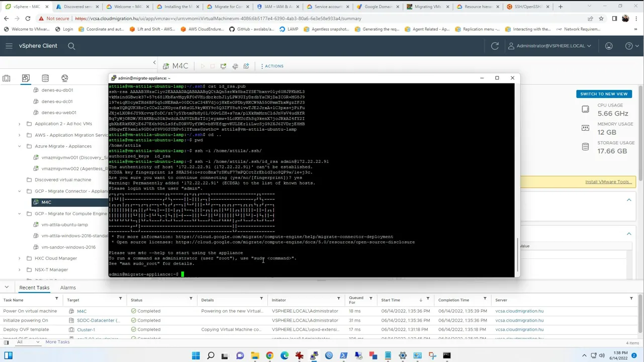Filter the Initiator column
This screenshot has width=644, height=362.
[338, 300]
